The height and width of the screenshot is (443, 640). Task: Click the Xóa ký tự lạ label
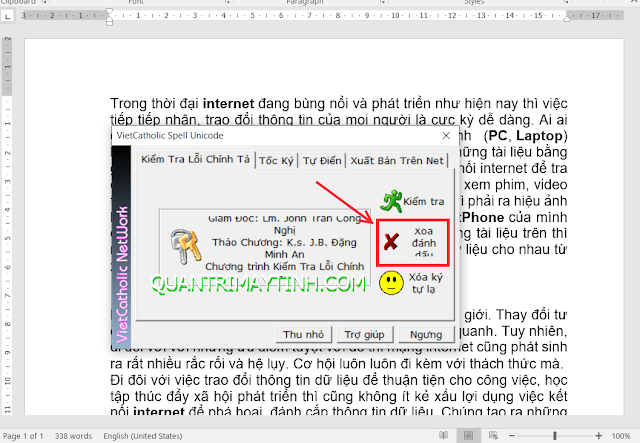click(x=425, y=283)
